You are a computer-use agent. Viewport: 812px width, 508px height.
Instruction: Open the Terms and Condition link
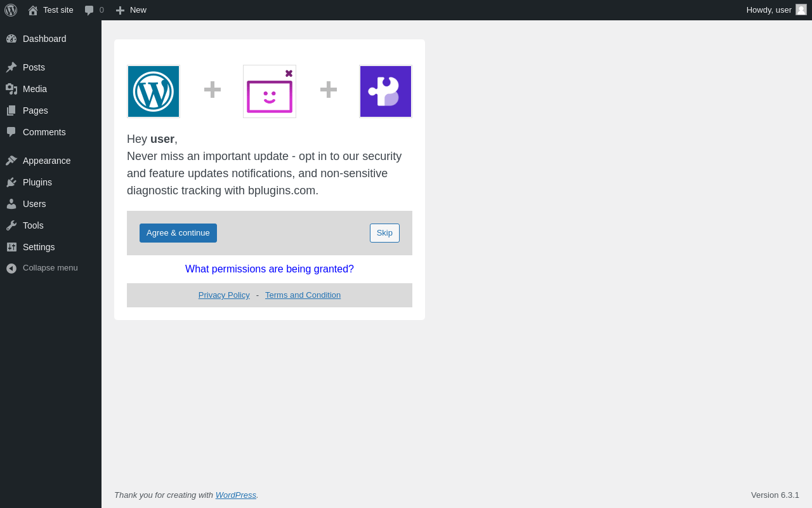(303, 295)
